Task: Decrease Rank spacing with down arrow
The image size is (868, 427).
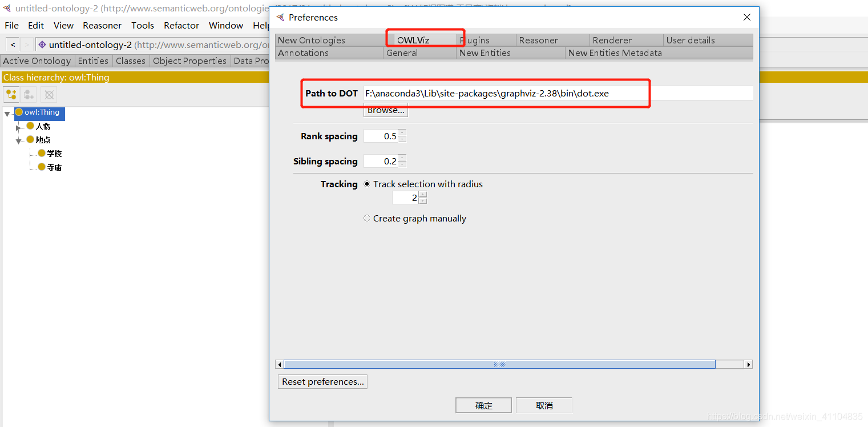Action: coord(402,139)
